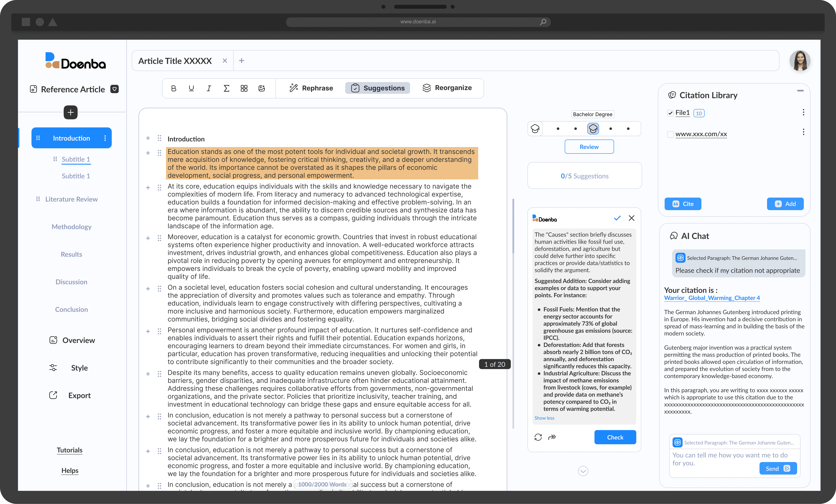The width and height of the screenshot is (836, 504).
Task: Add a new article tab with plus
Action: (242, 61)
